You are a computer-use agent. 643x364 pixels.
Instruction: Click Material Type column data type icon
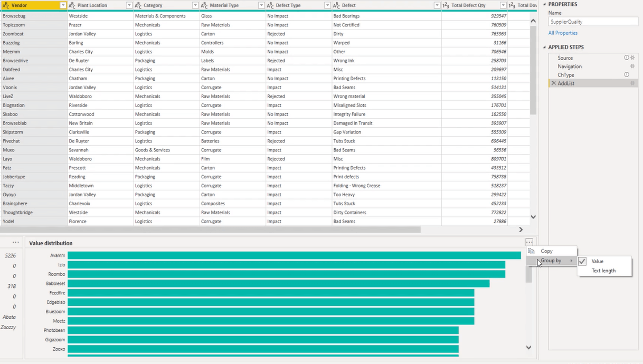click(x=204, y=5)
